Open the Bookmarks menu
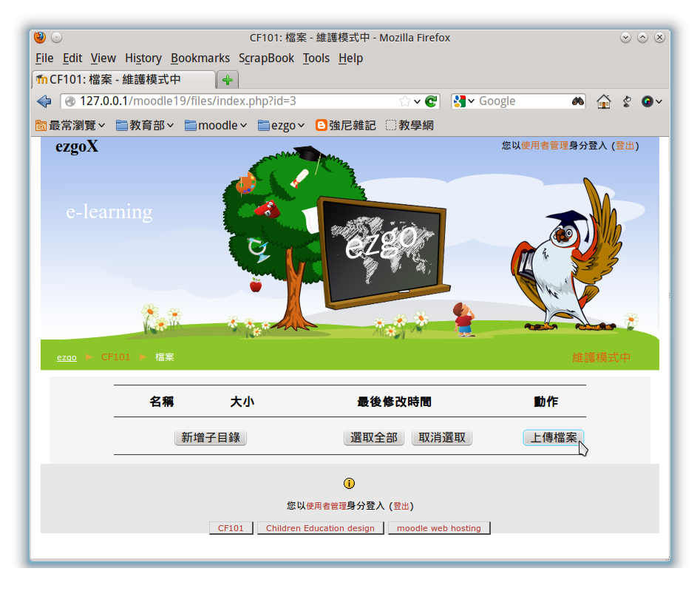The height and width of the screenshot is (591, 700). [200, 58]
